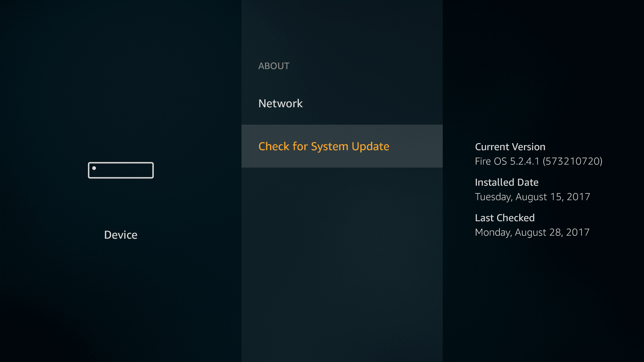This screenshot has width=644, height=362.
Task: Select Monday, August 28, 2017 date text
Action: tap(532, 232)
